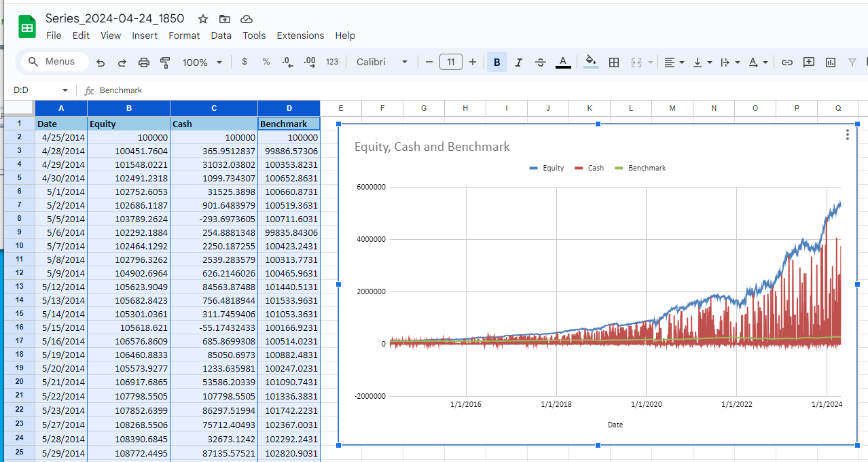Open the Extensions menu
Viewport: 868px width, 462px height.
(x=300, y=35)
